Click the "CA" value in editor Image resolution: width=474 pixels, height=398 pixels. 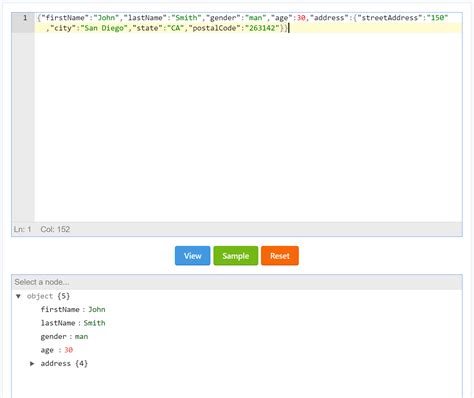(175, 28)
